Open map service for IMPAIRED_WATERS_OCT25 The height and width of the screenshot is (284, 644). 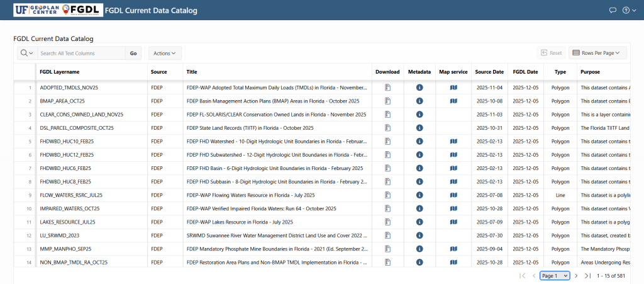click(453, 208)
